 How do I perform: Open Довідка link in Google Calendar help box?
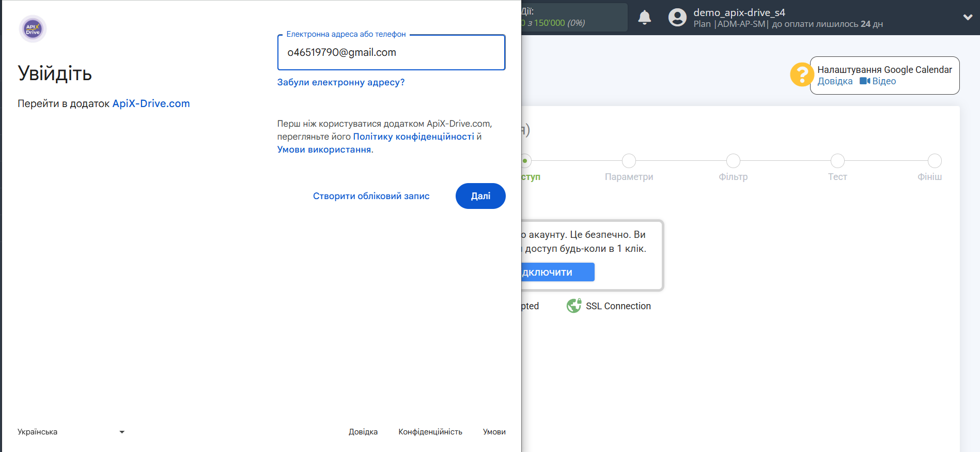(x=835, y=81)
